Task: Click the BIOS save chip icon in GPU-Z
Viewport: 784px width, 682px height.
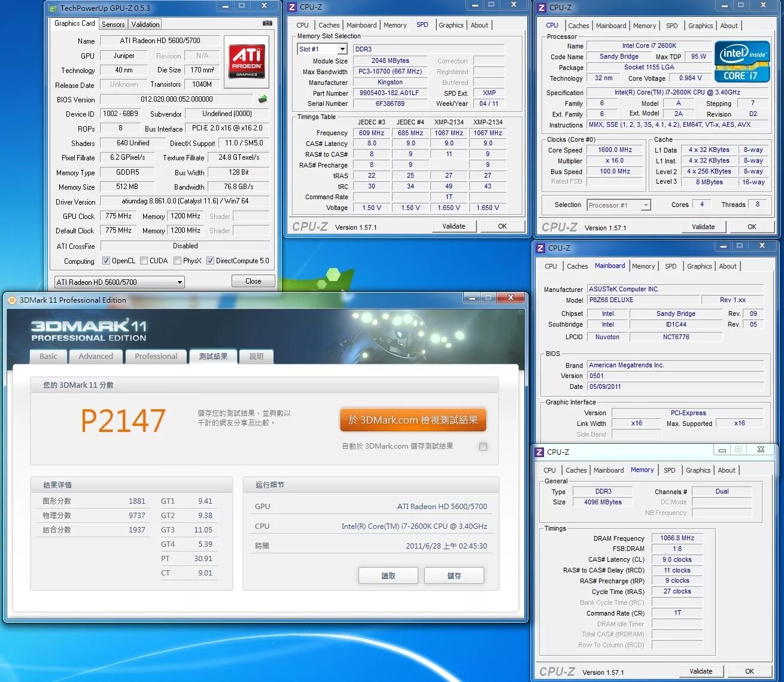Action: click(263, 99)
